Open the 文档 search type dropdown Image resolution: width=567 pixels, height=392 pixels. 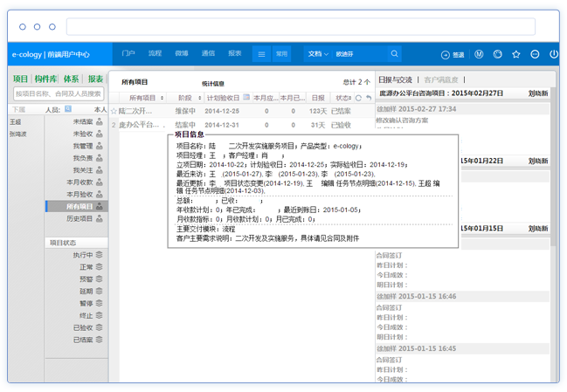coord(318,54)
